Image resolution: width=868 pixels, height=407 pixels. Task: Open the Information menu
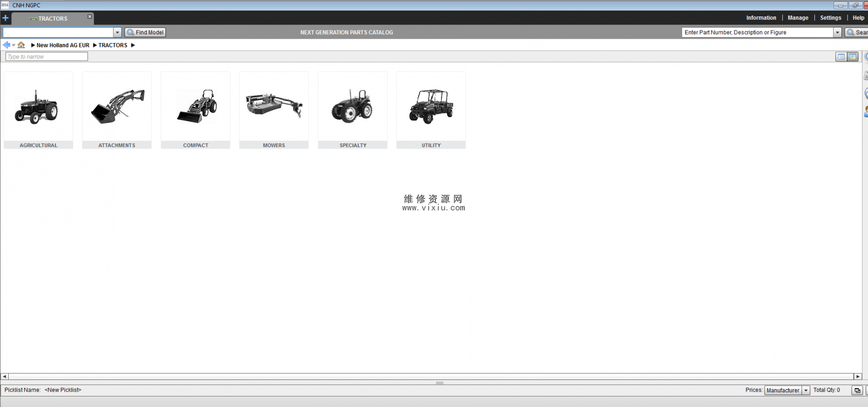tap(761, 18)
